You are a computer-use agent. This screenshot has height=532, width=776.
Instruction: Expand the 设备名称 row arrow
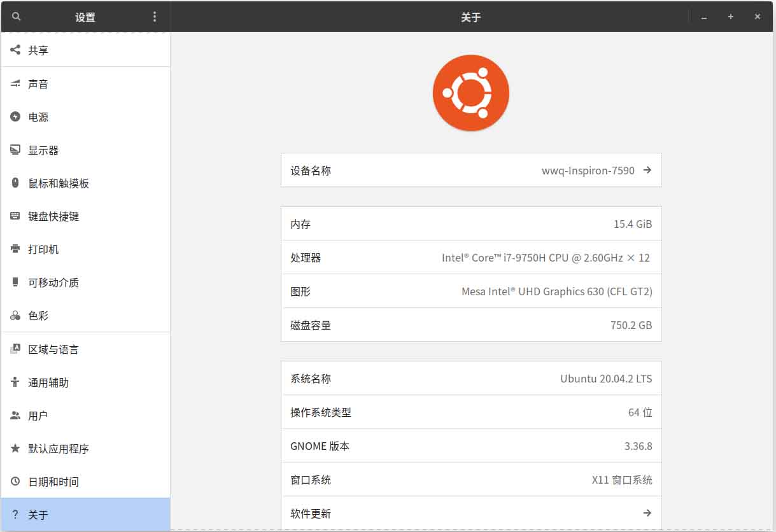click(647, 170)
